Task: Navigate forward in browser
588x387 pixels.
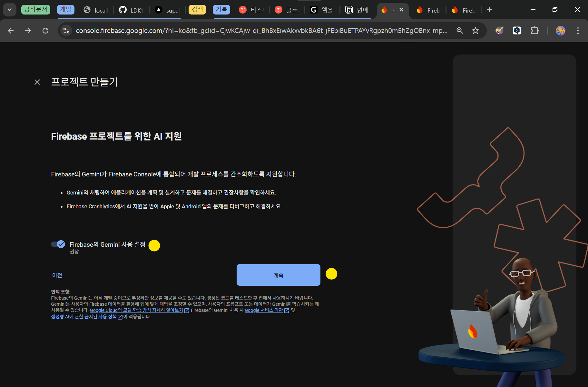Action: tap(28, 31)
